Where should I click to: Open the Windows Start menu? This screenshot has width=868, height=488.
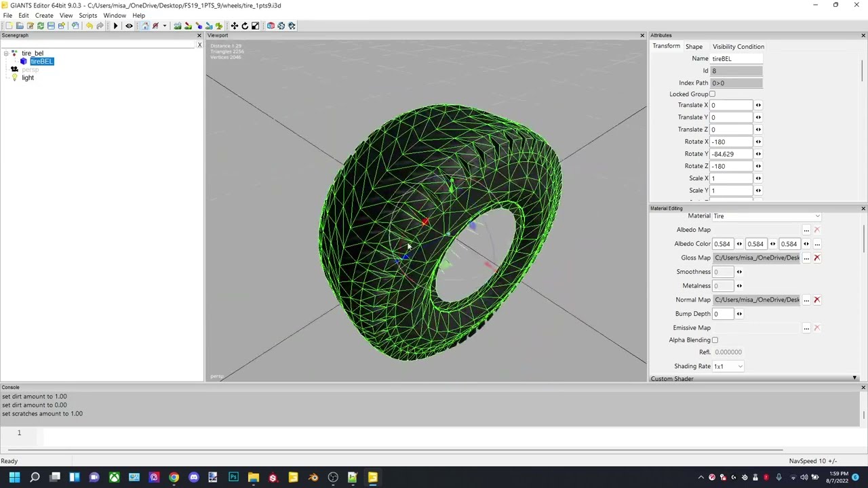[x=14, y=477]
